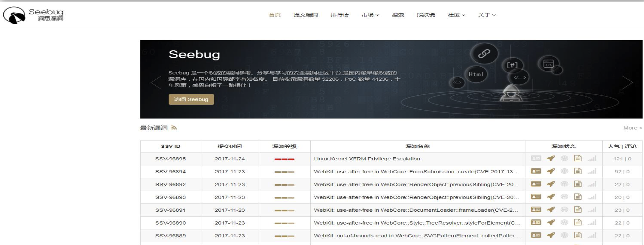Click the signal bars icon for SSV-96891
This screenshot has height=245, width=644.
(x=592, y=210)
